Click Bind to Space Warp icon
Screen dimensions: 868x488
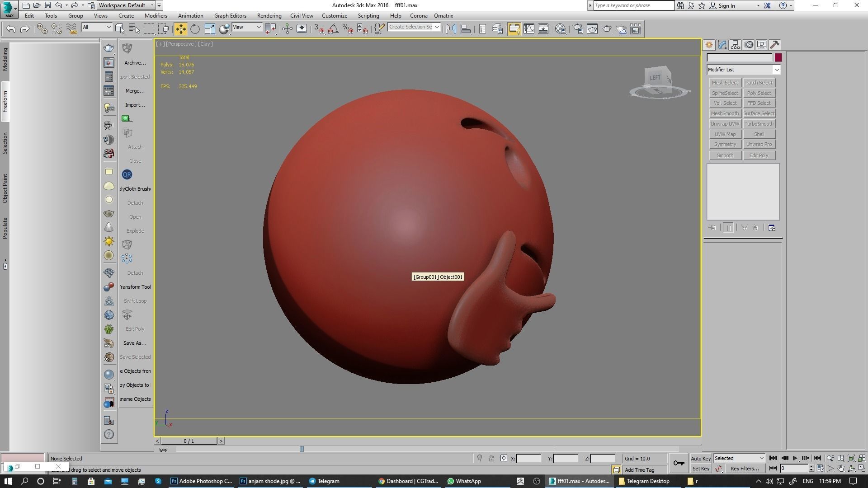(x=71, y=29)
